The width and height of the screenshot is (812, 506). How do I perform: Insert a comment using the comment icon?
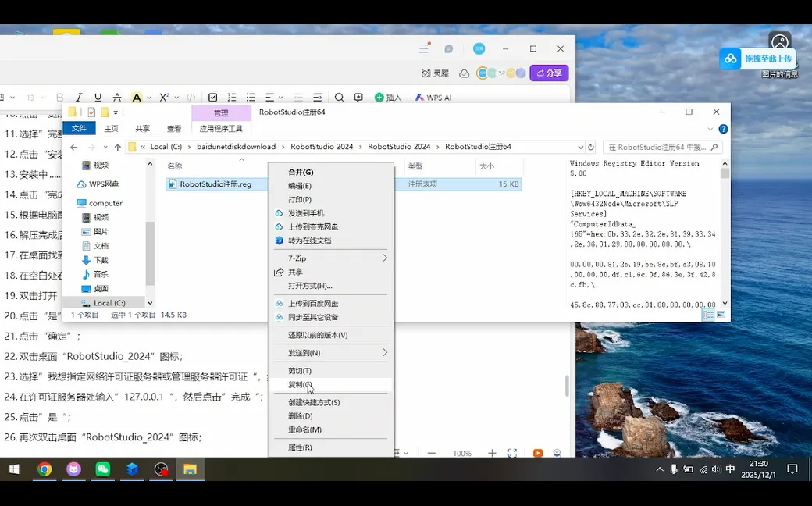click(360, 96)
